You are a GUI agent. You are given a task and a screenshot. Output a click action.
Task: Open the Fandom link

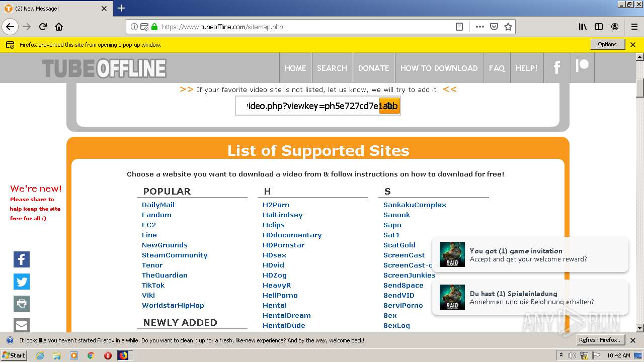tap(156, 215)
